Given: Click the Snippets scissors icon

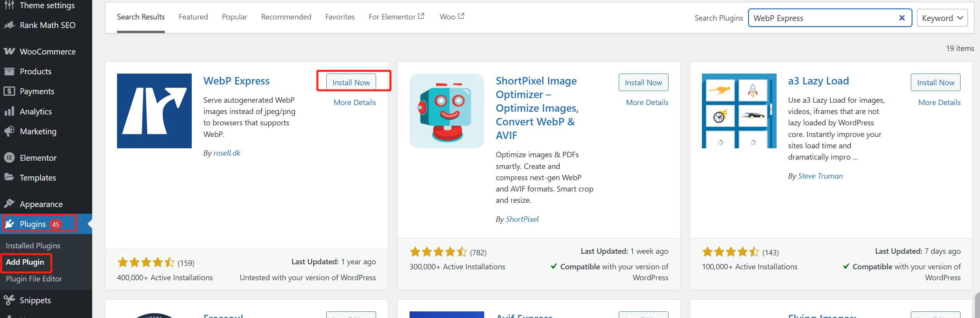Looking at the screenshot, I should coord(9,300).
